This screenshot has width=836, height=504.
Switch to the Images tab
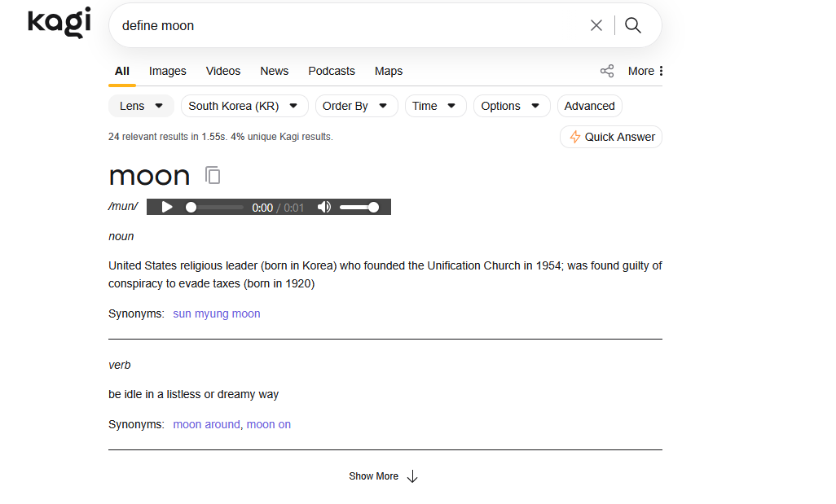(168, 71)
